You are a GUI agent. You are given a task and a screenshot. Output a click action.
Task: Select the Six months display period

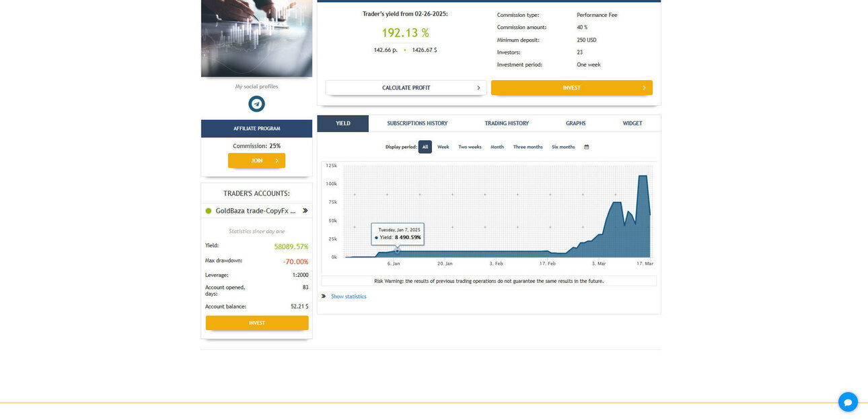563,147
